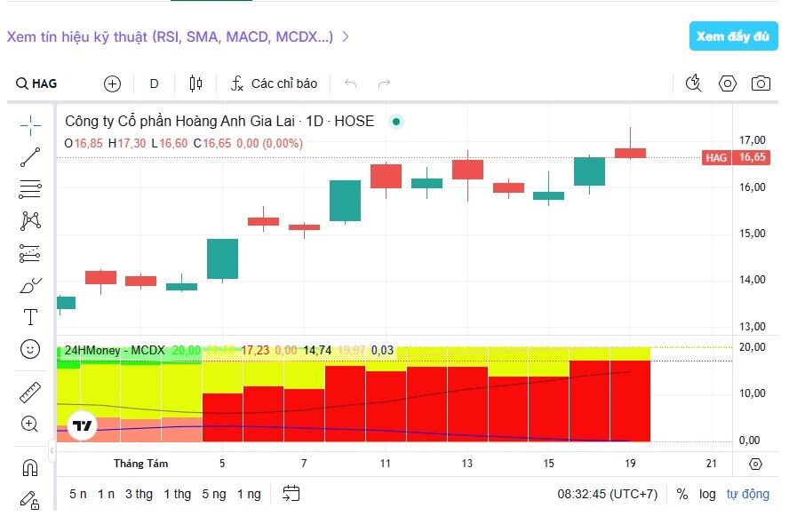Viewport: 789px width, 532px height.
Task: Select the brush drawing tool
Action: 30,286
